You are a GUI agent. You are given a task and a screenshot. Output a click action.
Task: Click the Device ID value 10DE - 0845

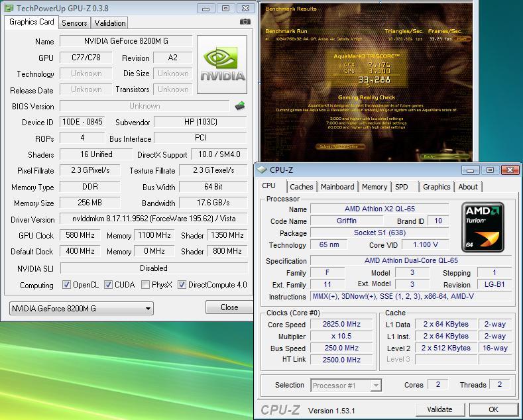(82, 122)
